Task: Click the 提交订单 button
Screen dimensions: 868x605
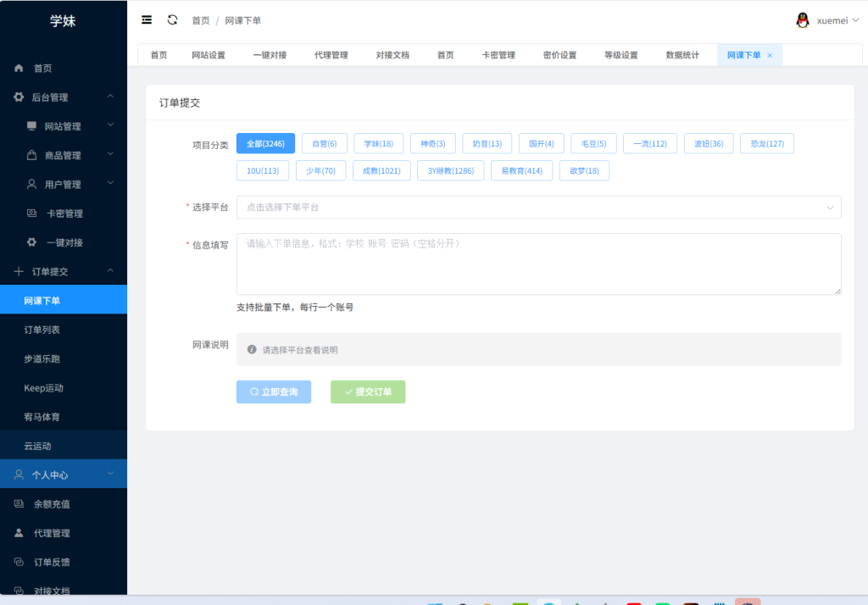Action: point(368,391)
